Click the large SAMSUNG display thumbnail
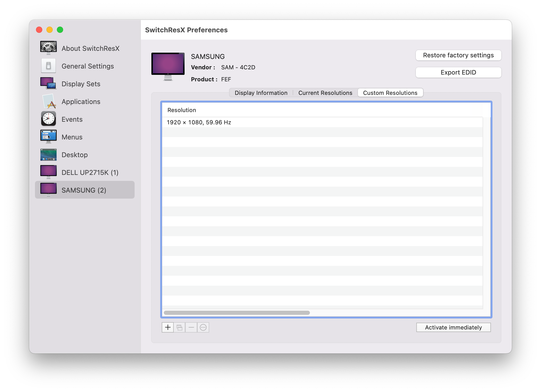Screen dimensions: 541x392 [x=168, y=66]
